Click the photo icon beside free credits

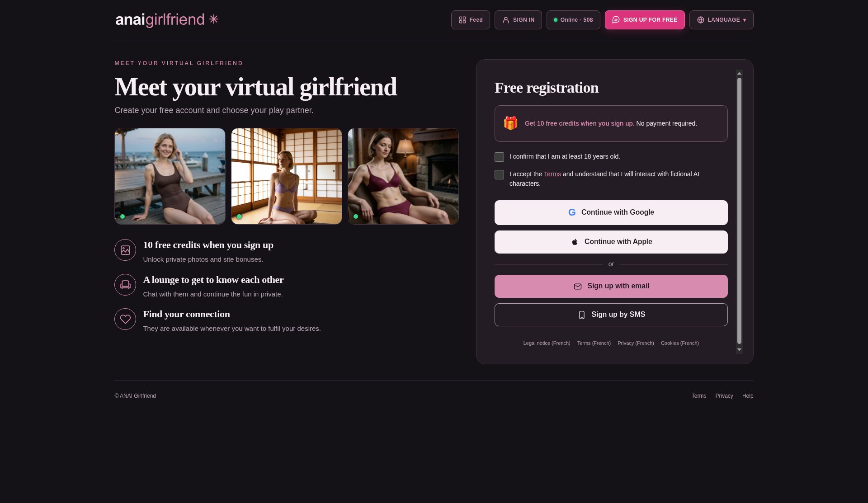click(x=125, y=250)
